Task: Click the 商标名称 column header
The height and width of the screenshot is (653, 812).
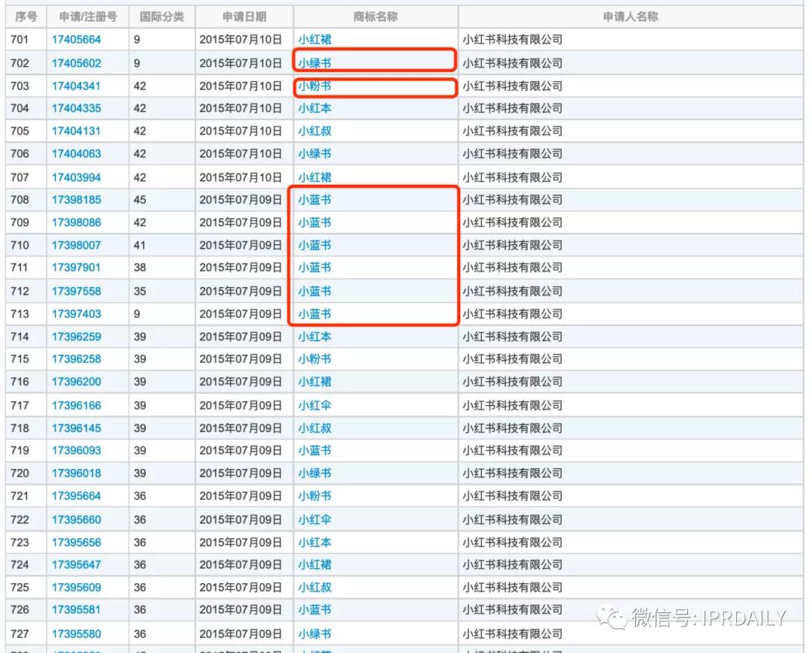Action: 375,17
